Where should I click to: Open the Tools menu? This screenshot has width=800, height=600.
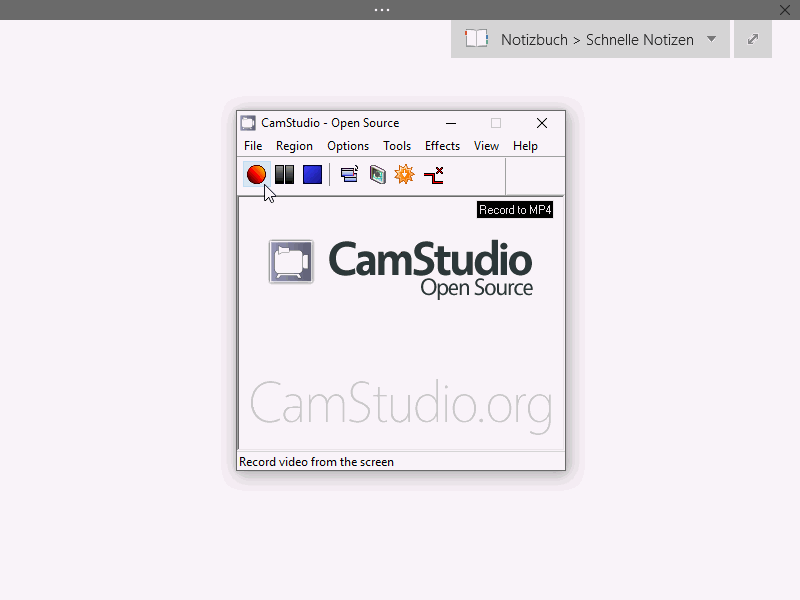pos(396,145)
